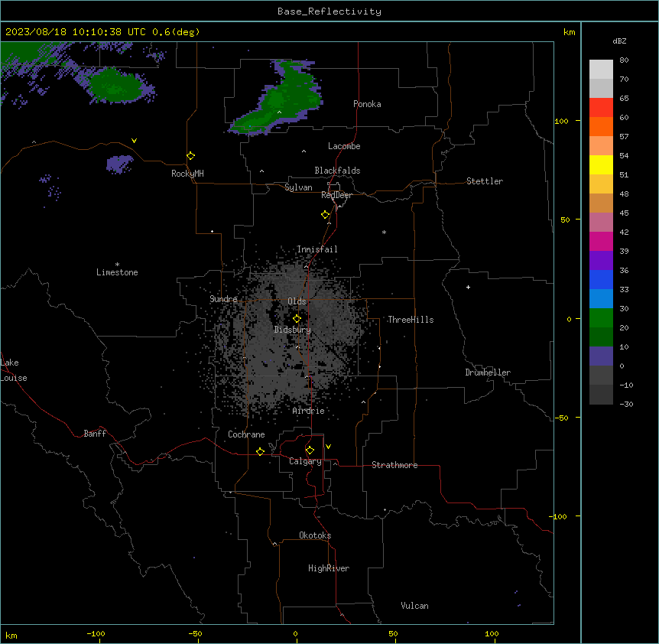659x644 pixels.
Task: Click the 80 value in dBZ legend
Action: (x=624, y=60)
